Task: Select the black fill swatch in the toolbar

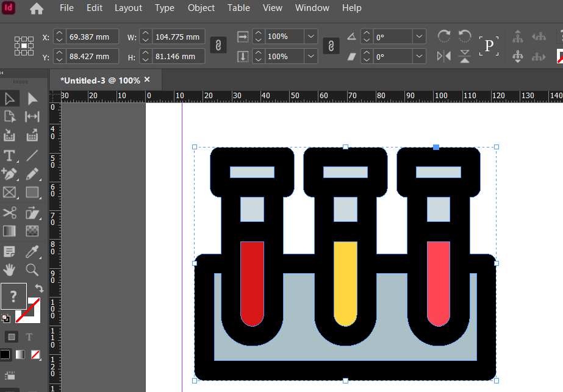Action: click(x=6, y=355)
